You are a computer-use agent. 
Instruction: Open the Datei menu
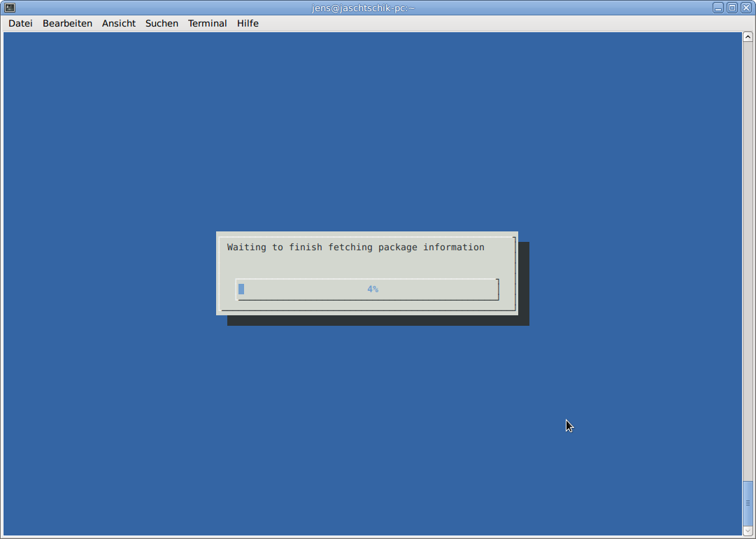20,23
